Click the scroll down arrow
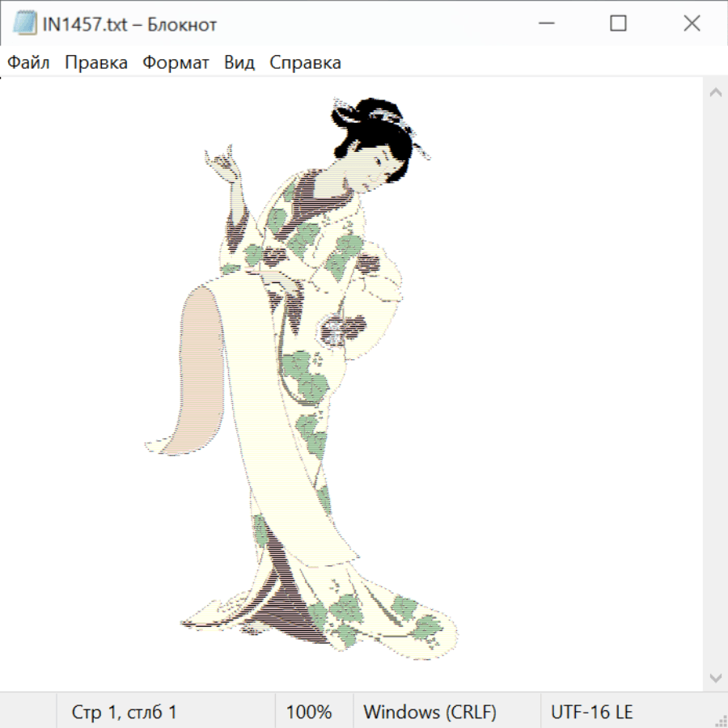This screenshot has height=728, width=728. click(715, 677)
